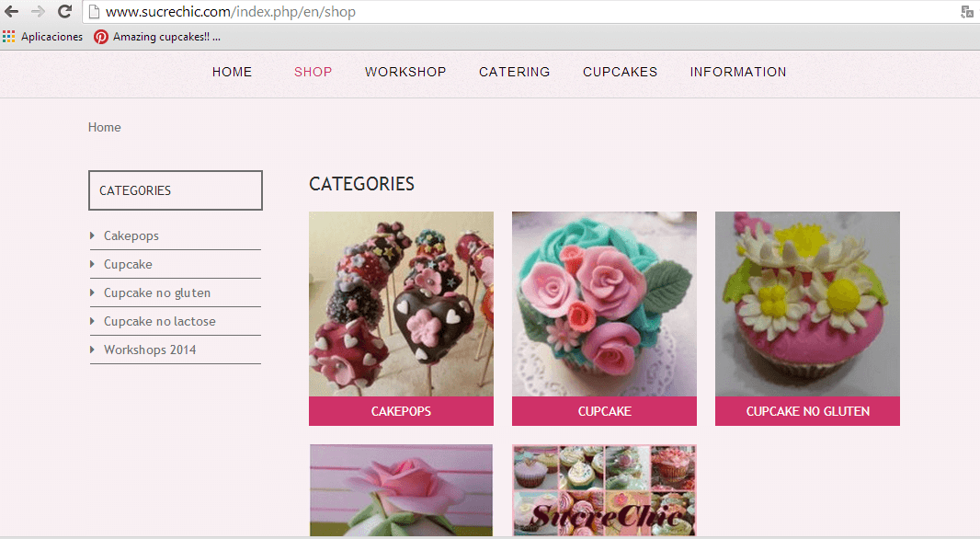The width and height of the screenshot is (980, 539).
Task: Open the SHOP menu item
Action: pyautogui.click(x=313, y=72)
